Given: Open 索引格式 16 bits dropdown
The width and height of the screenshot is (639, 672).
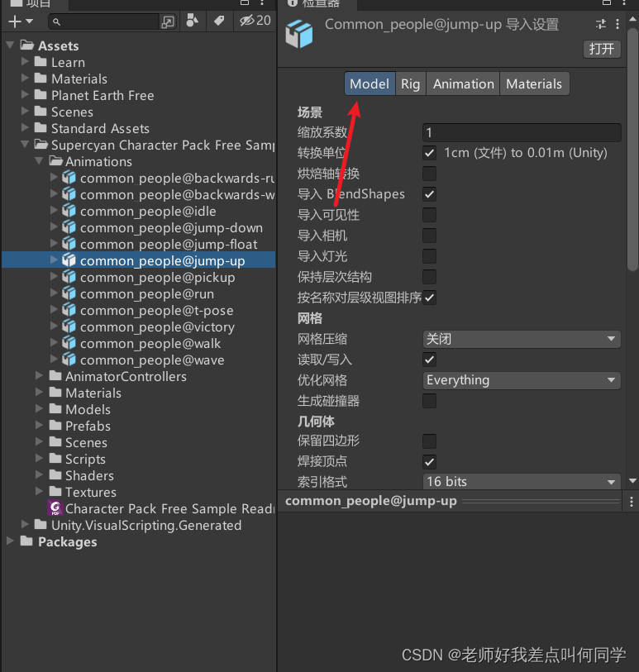Looking at the screenshot, I should [x=522, y=481].
